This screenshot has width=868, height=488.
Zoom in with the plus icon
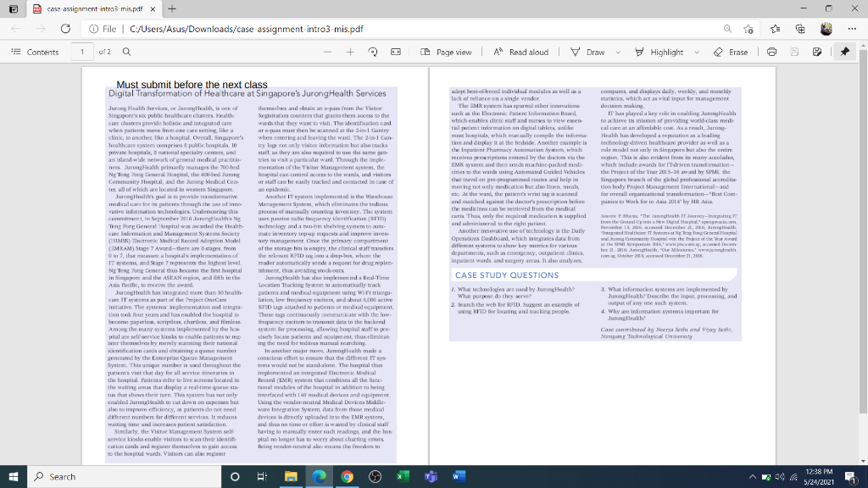click(x=350, y=52)
